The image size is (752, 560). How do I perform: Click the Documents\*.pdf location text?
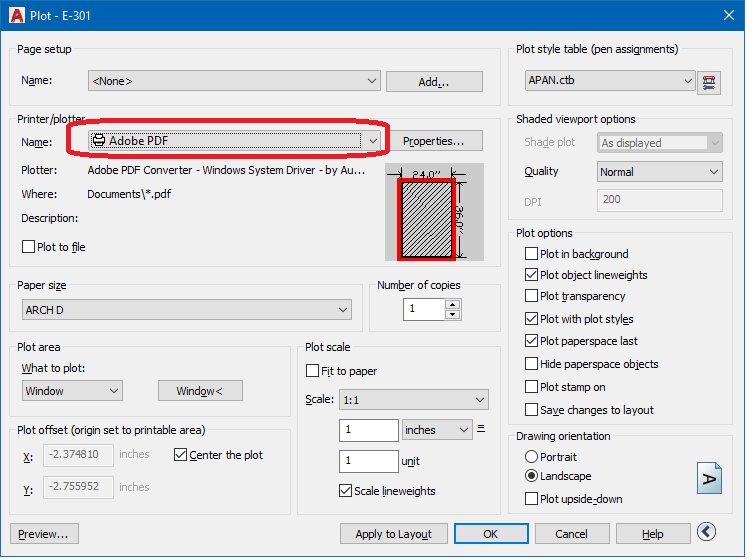click(x=129, y=194)
